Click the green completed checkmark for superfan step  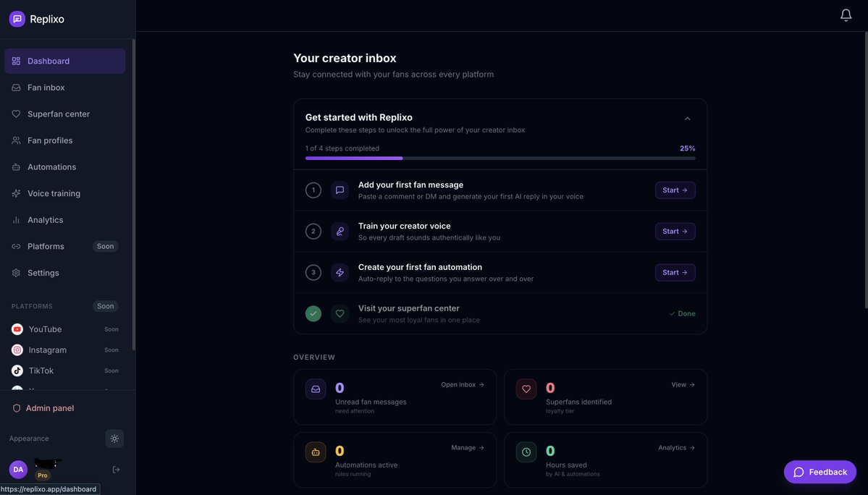pos(313,313)
